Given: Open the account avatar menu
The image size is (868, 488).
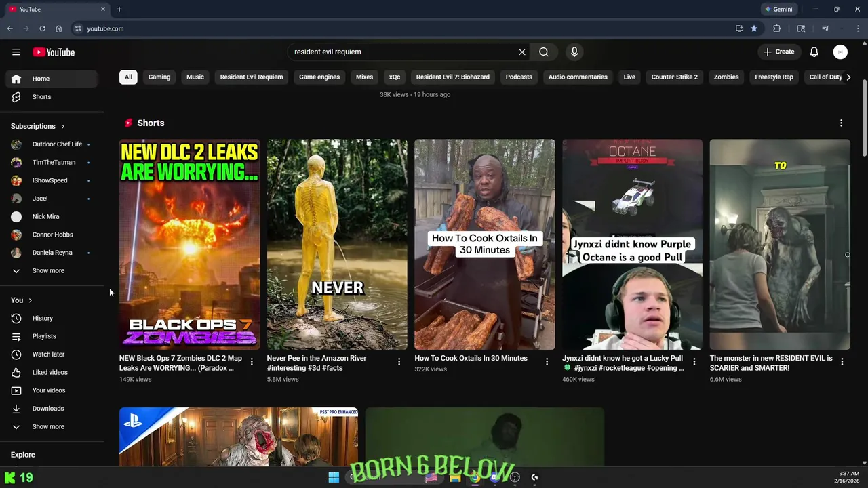Looking at the screenshot, I should 840,52.
